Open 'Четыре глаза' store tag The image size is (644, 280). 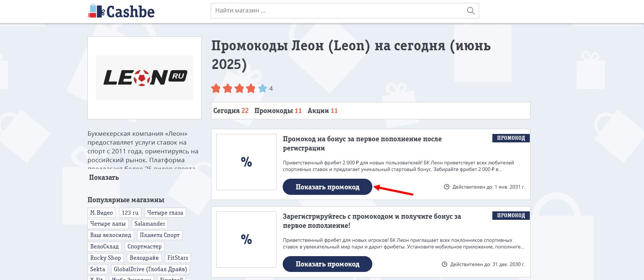165,213
